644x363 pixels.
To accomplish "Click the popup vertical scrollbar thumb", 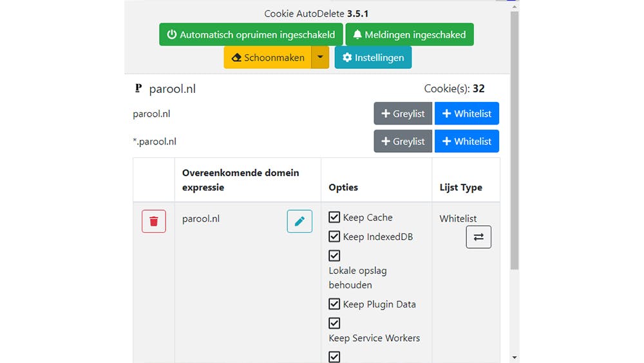I will [514, 139].
